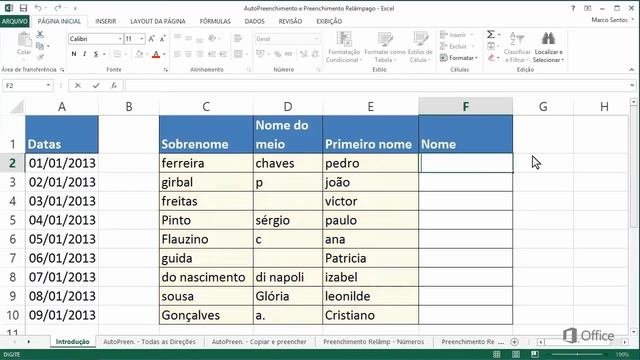Viewport: 640px width, 360px height.
Task: Open the ARQUIVO tab
Action: click(x=15, y=21)
